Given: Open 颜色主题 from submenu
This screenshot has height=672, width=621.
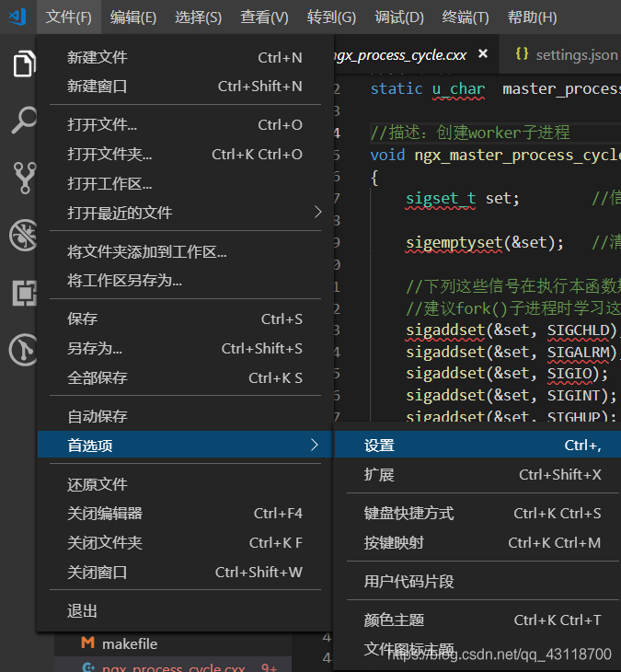Looking at the screenshot, I should 477,620.
